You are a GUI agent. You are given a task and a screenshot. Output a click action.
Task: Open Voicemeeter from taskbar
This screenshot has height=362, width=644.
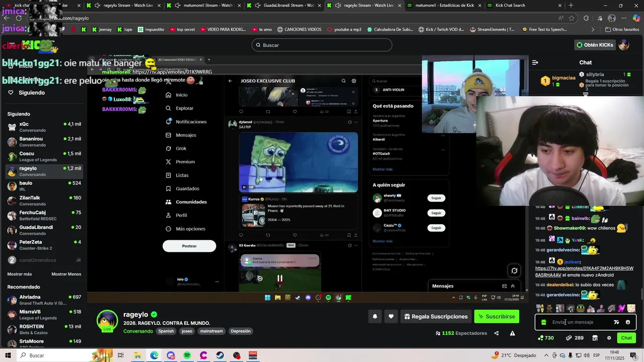click(253, 355)
